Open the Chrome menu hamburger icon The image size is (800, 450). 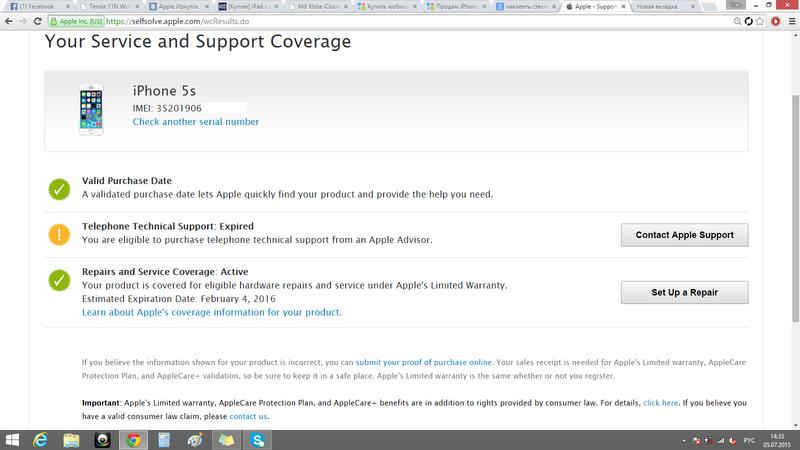[x=792, y=21]
